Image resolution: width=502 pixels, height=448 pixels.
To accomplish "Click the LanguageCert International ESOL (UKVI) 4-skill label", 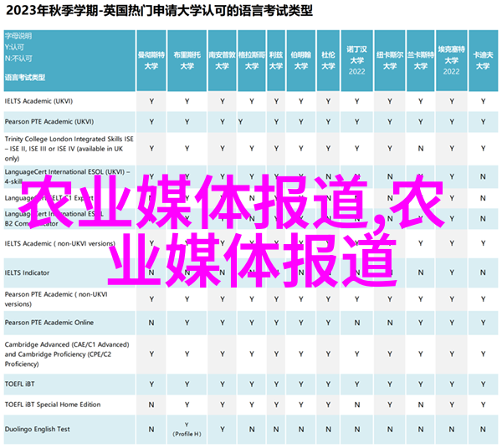I will 67,176.
